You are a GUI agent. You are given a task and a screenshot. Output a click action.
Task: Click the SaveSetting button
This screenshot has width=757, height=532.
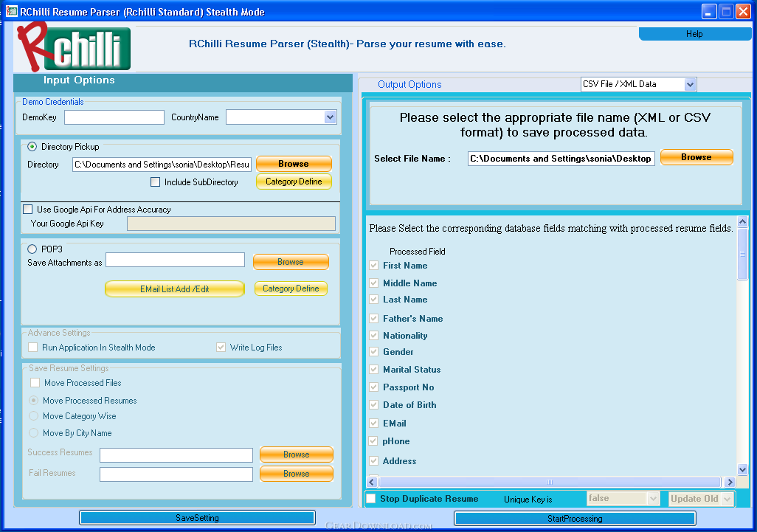(197, 517)
